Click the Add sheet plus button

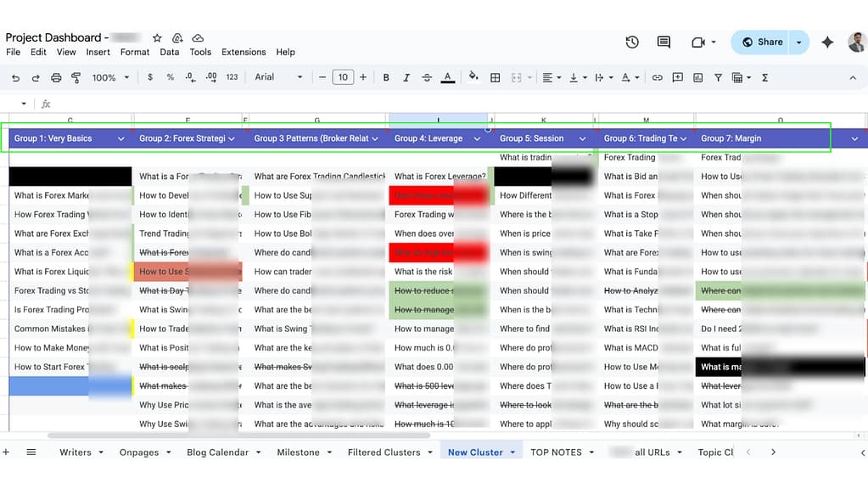click(7, 452)
